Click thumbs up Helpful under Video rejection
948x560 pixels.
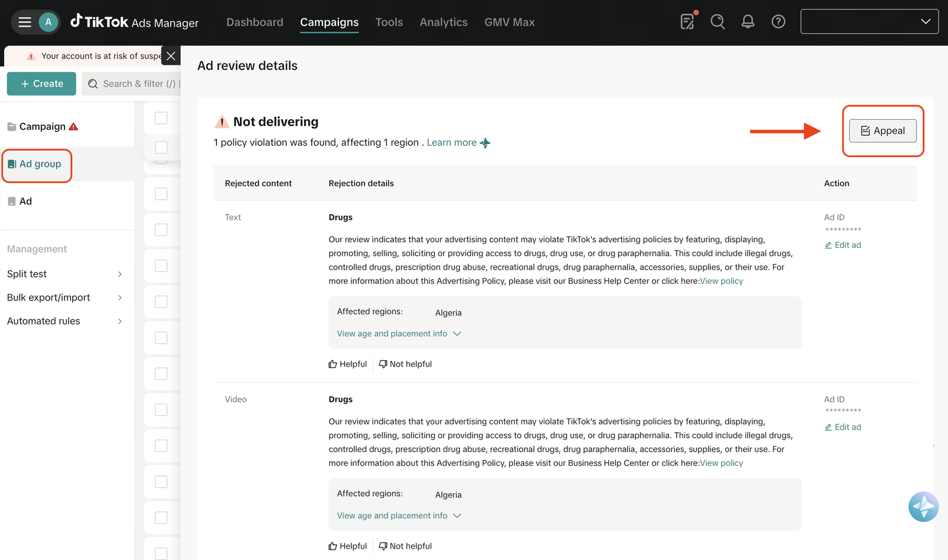click(348, 546)
